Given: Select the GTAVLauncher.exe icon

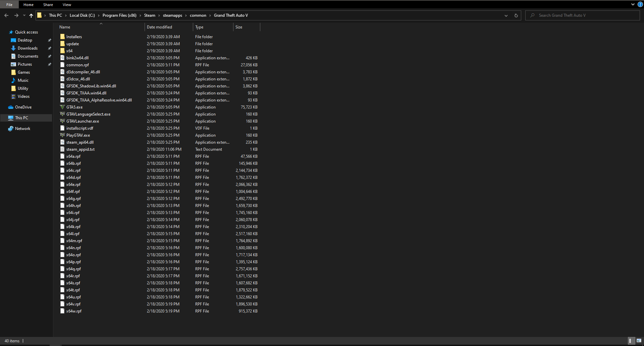Looking at the screenshot, I should [62, 121].
